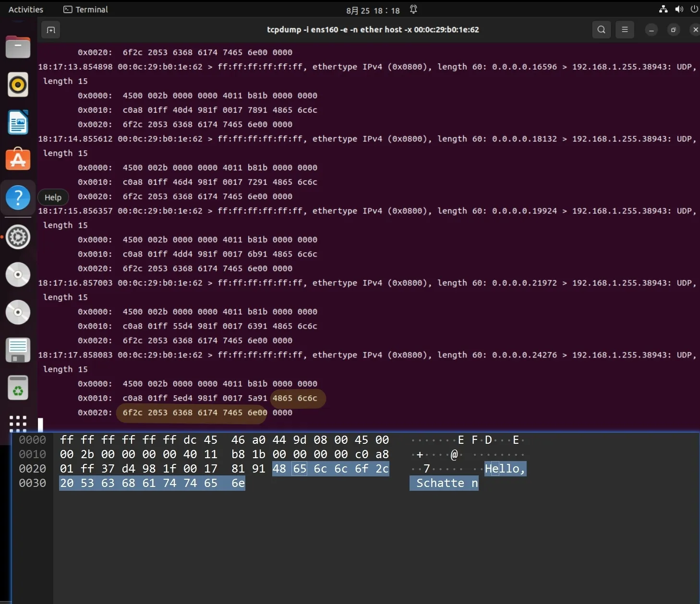Click the highlighted 'Hello,' ASCII text

505,469
